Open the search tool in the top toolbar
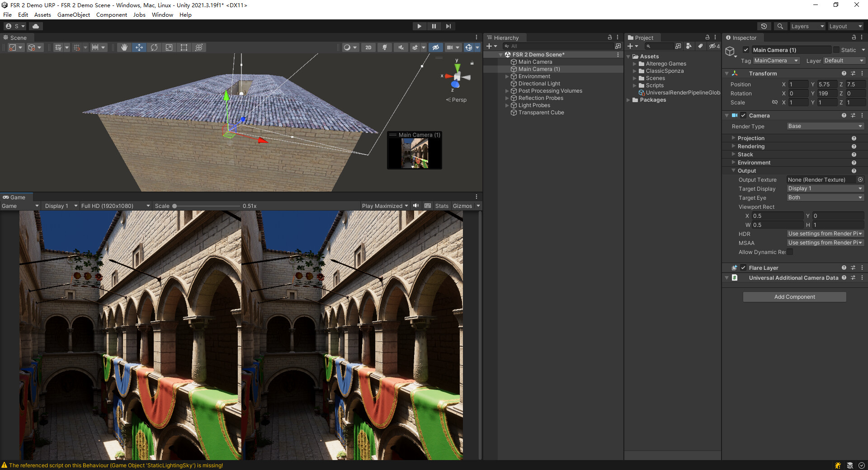This screenshot has height=470, width=868. (x=780, y=26)
